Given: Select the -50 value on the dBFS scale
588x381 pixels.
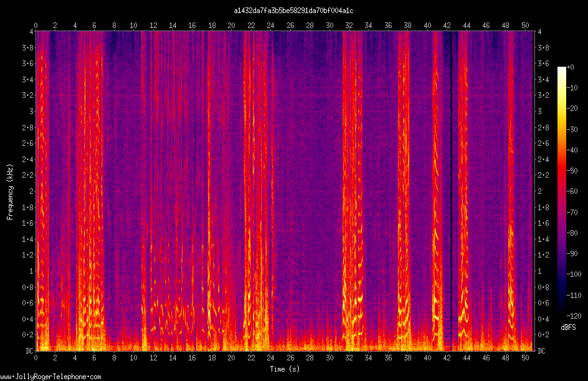Looking at the screenshot, I should [x=572, y=171].
